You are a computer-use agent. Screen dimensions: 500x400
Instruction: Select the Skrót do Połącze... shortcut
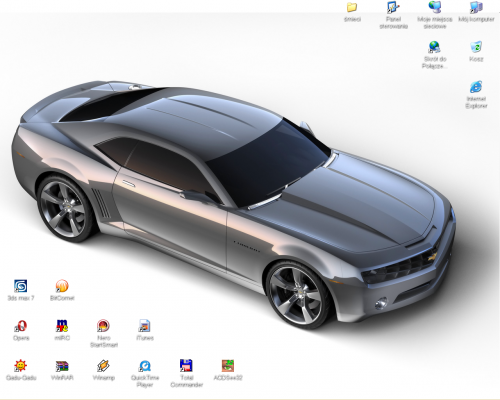pos(435,47)
